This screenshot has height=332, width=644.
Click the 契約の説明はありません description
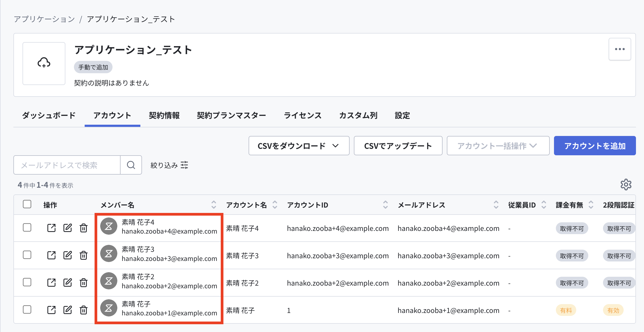pos(111,83)
